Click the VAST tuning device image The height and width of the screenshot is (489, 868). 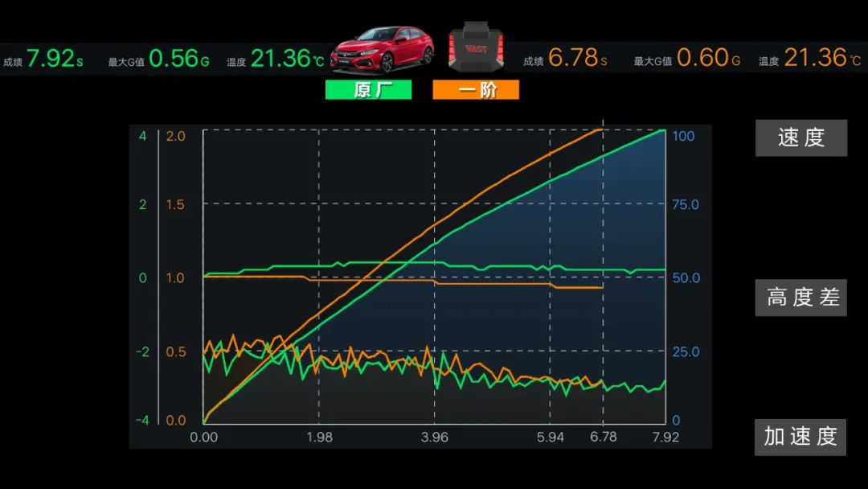click(x=476, y=48)
